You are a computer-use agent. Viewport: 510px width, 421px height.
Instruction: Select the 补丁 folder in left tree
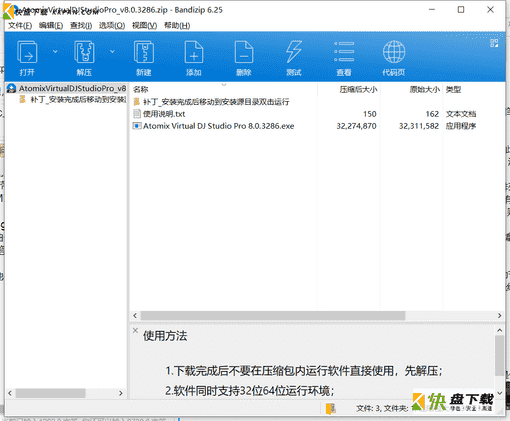click(x=78, y=99)
